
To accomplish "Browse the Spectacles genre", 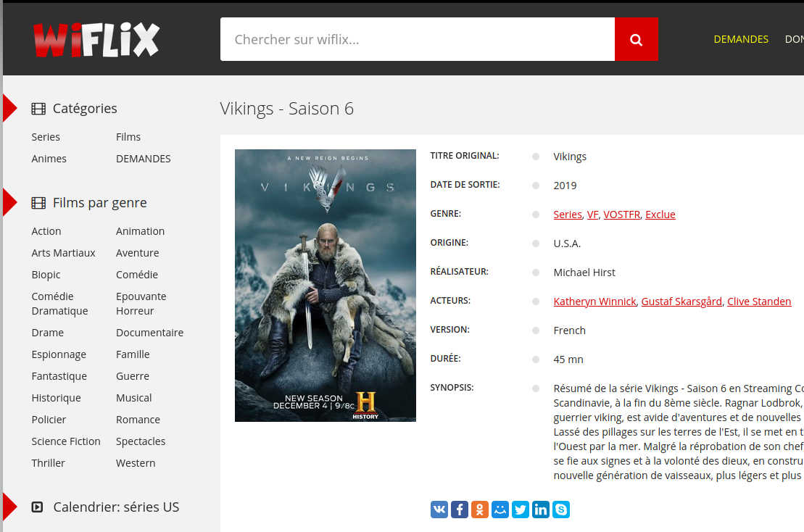I will 141,441.
